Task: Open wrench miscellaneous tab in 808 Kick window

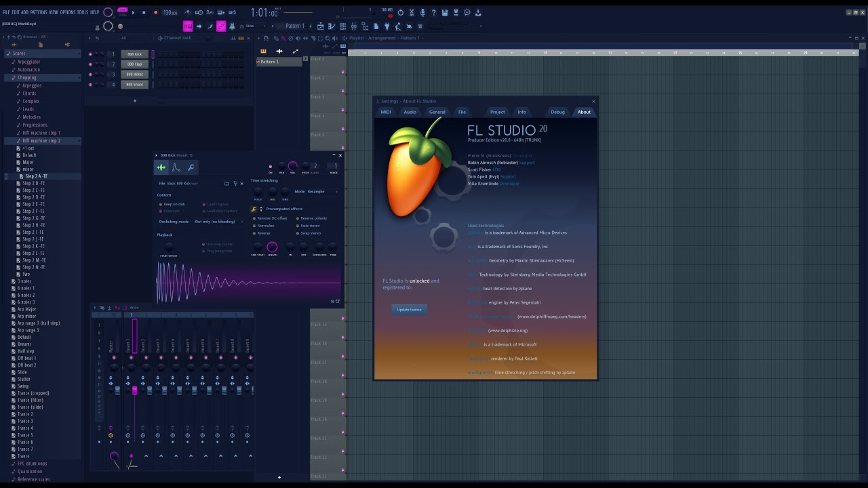Action: point(191,167)
